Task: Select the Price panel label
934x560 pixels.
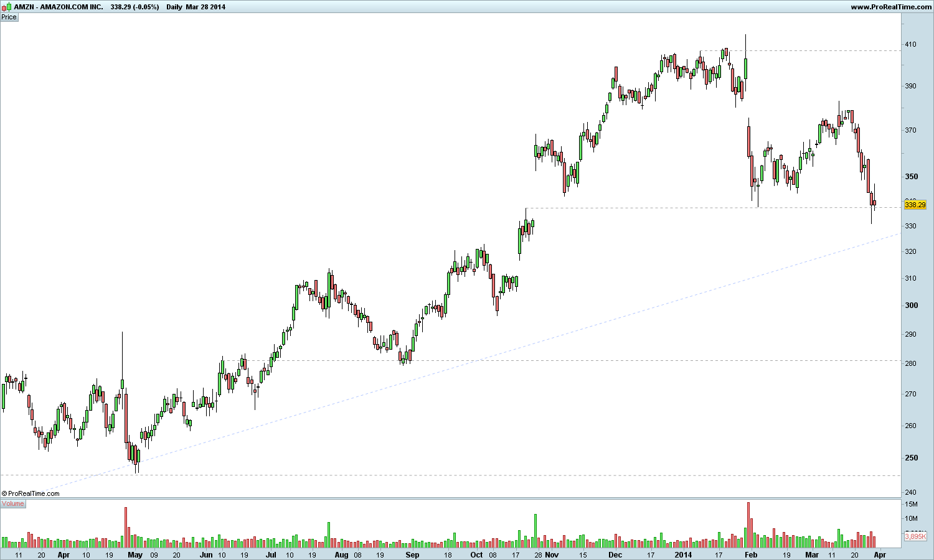Action: (9, 17)
